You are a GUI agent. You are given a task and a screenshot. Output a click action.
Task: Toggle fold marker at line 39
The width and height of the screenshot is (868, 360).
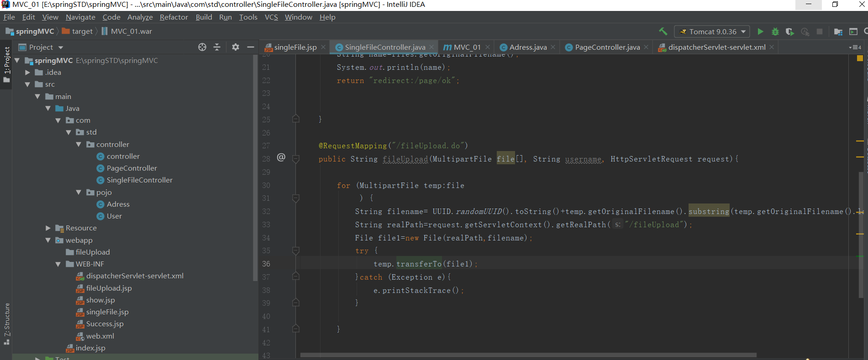tap(296, 303)
